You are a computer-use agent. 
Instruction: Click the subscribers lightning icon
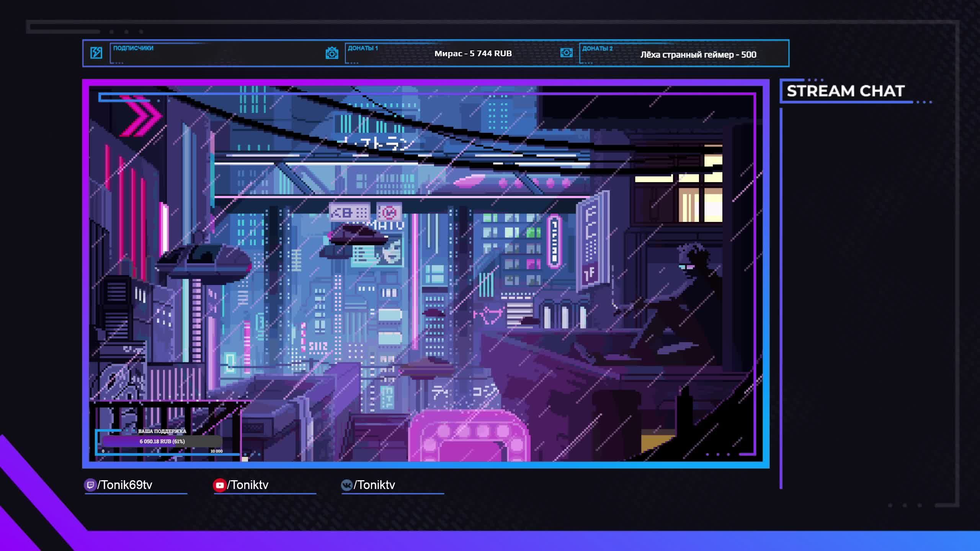96,53
